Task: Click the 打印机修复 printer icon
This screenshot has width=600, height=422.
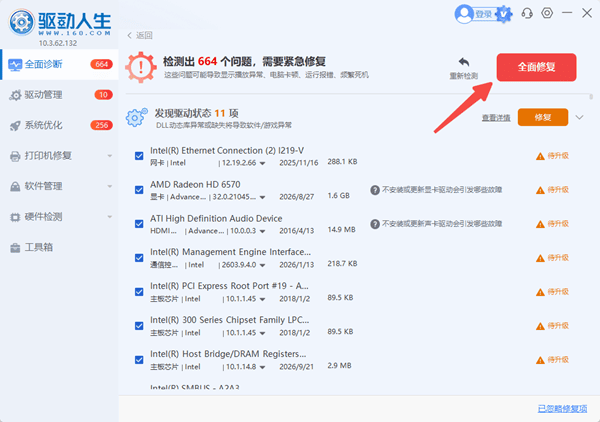Action: [x=15, y=156]
